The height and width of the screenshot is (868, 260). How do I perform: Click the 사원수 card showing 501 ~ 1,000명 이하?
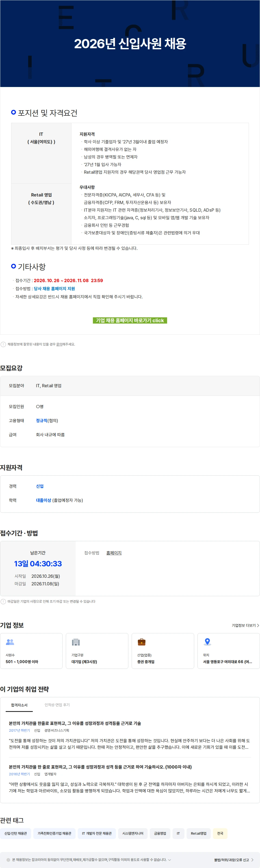pos(31,651)
